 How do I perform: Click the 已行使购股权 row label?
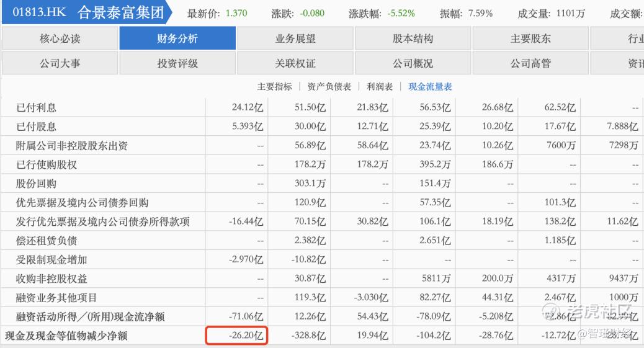pos(47,165)
